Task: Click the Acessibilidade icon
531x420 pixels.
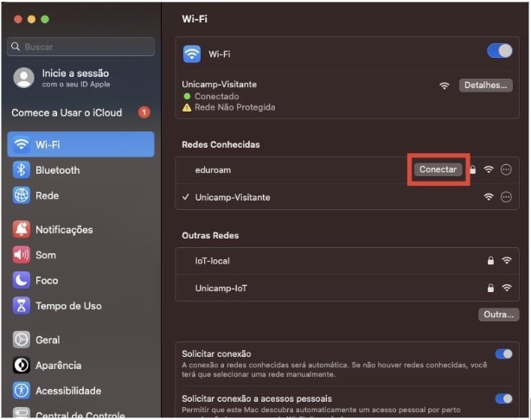Action: [21, 391]
